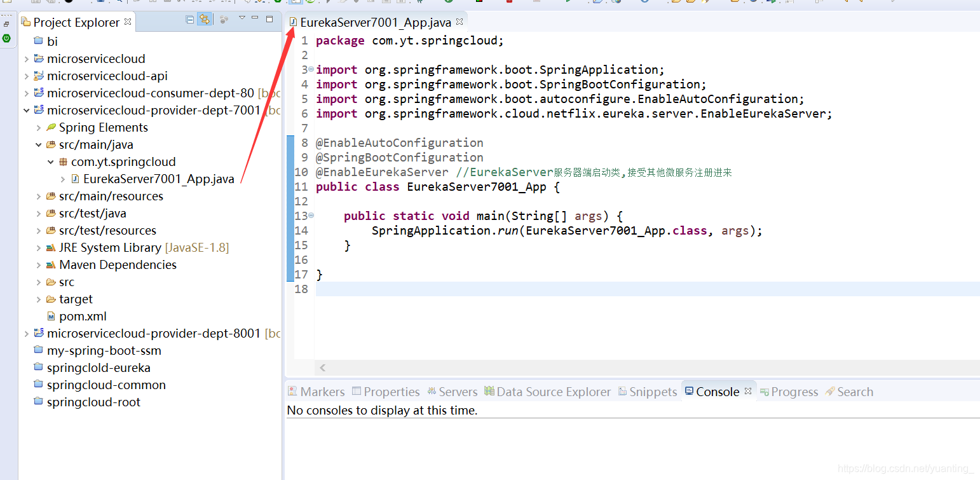
Task: Close the Console view
Action: pyautogui.click(x=748, y=391)
